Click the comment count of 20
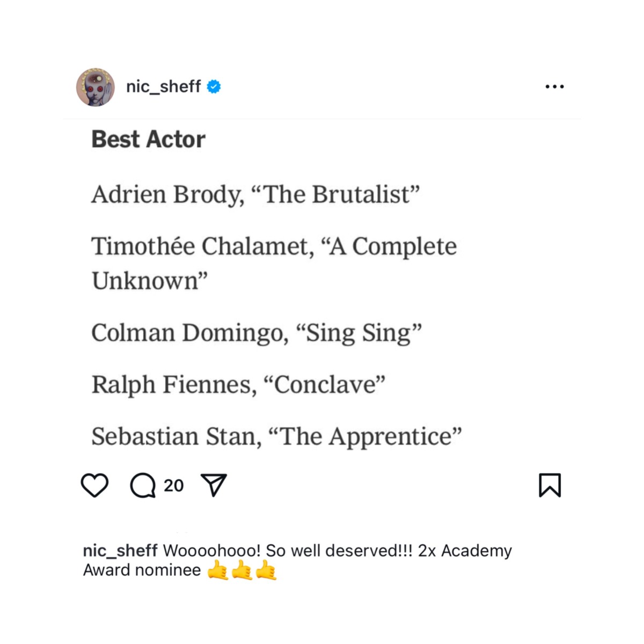 click(x=173, y=486)
